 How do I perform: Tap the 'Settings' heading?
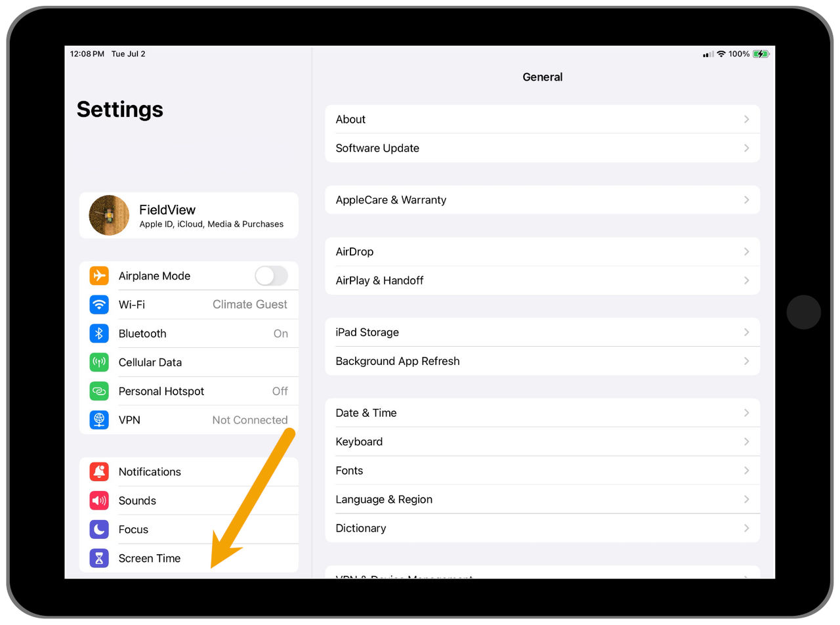click(120, 109)
